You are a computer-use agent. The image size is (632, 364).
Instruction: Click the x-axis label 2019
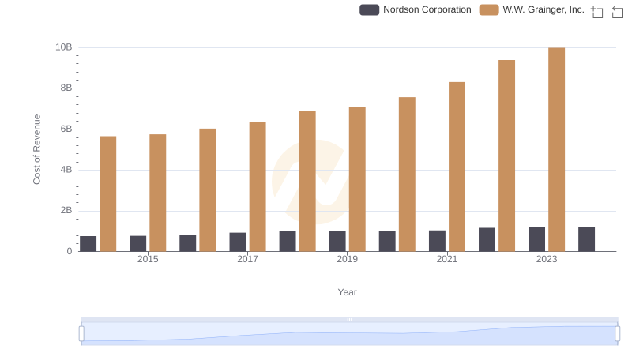click(x=347, y=259)
